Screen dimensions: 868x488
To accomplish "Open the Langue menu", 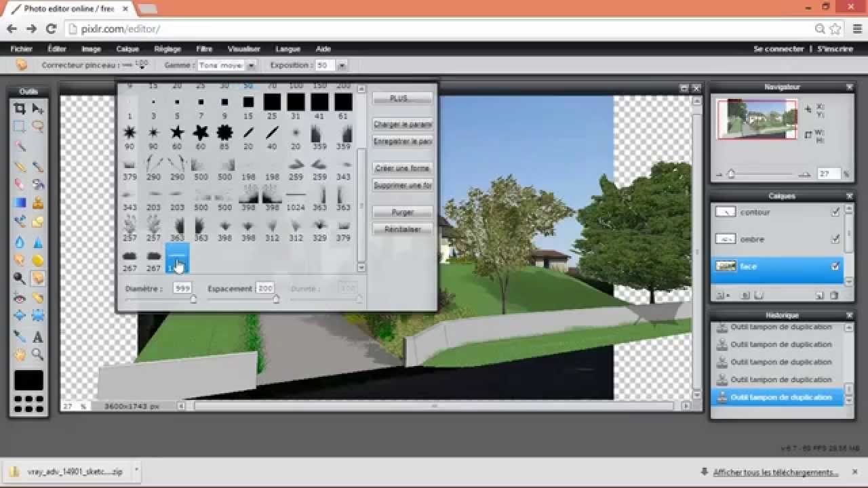I will [x=288, y=49].
